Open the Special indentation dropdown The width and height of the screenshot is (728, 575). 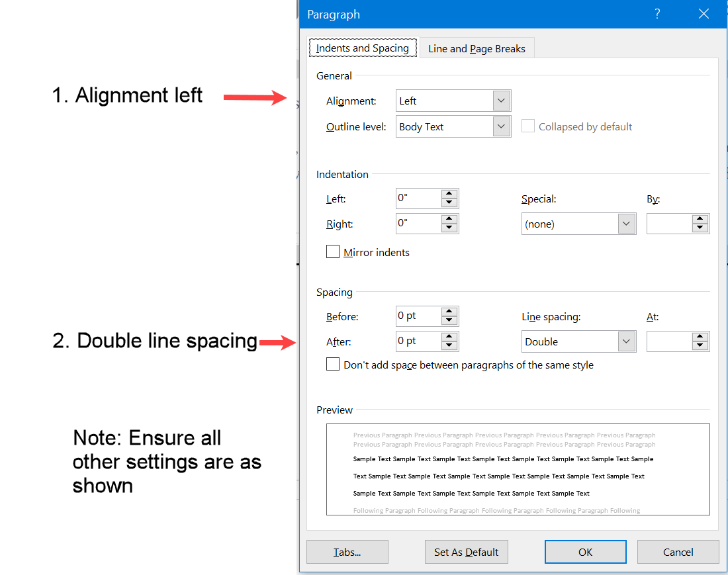click(626, 224)
